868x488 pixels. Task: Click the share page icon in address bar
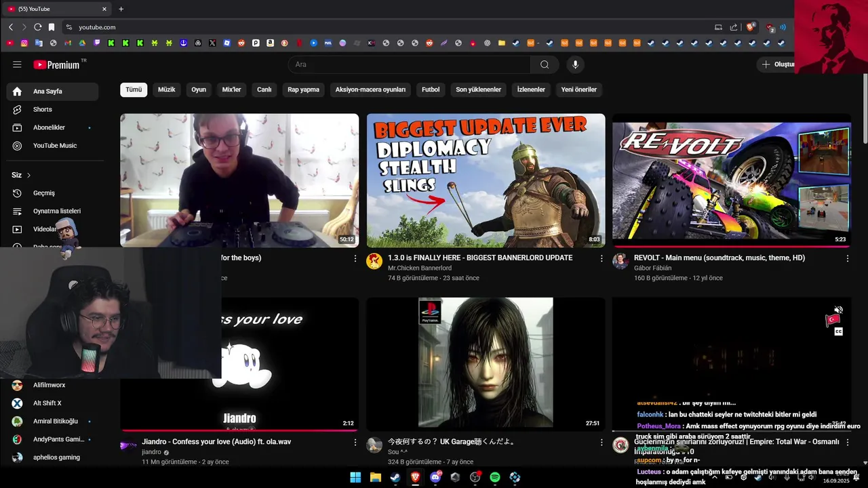(x=733, y=27)
